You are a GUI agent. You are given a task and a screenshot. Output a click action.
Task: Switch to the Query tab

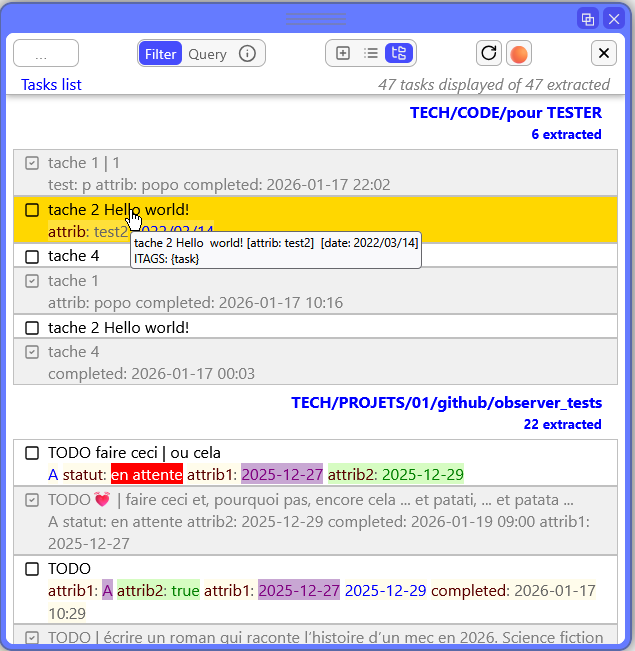click(207, 54)
